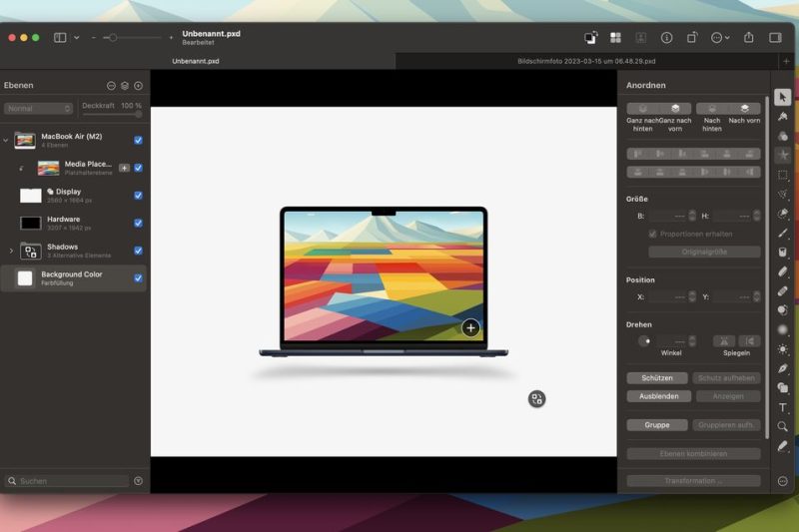799x532 pixels.
Task: Open the grid-of-squares icon in title bar
Action: pos(615,38)
